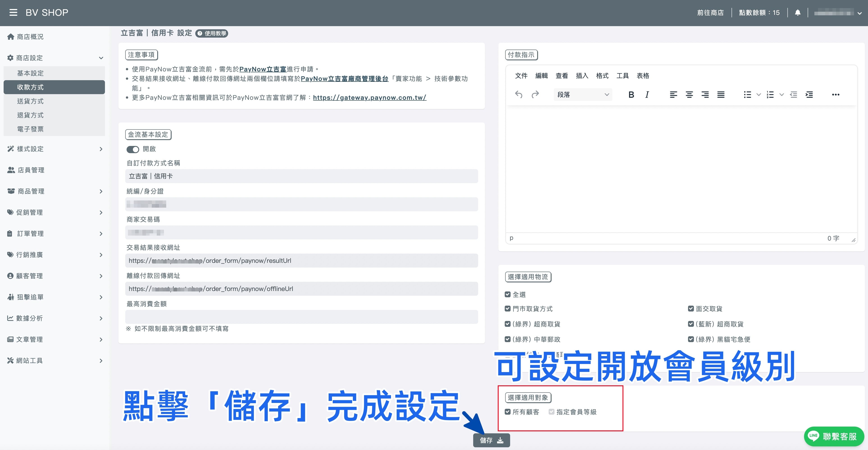
Task: Open the 文件 editor menu
Action: pos(521,76)
